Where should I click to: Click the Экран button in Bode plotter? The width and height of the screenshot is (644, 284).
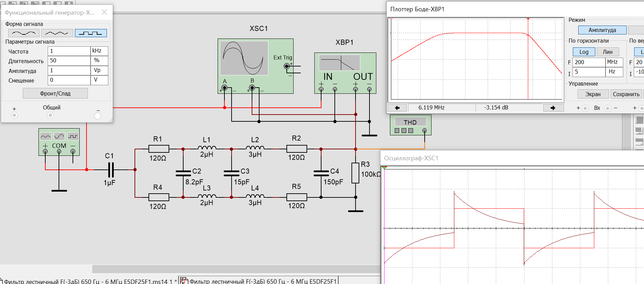coord(593,94)
